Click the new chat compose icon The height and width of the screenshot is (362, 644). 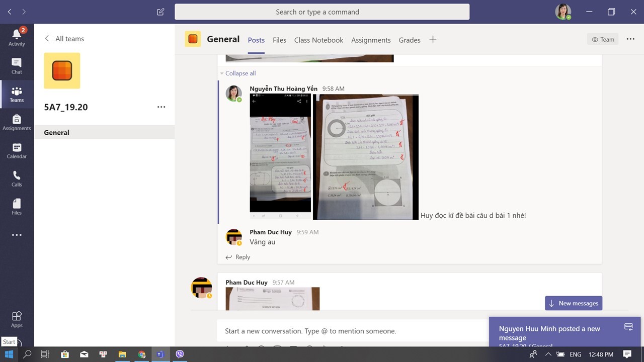pyautogui.click(x=160, y=12)
